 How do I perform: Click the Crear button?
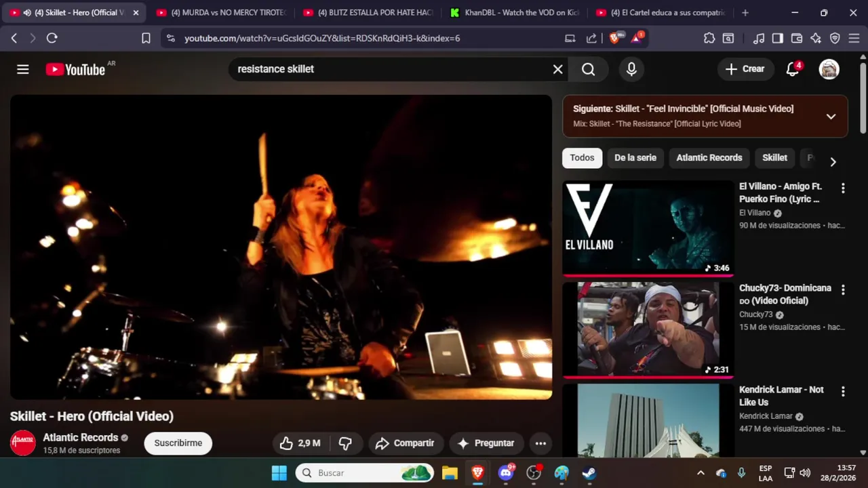(x=745, y=69)
